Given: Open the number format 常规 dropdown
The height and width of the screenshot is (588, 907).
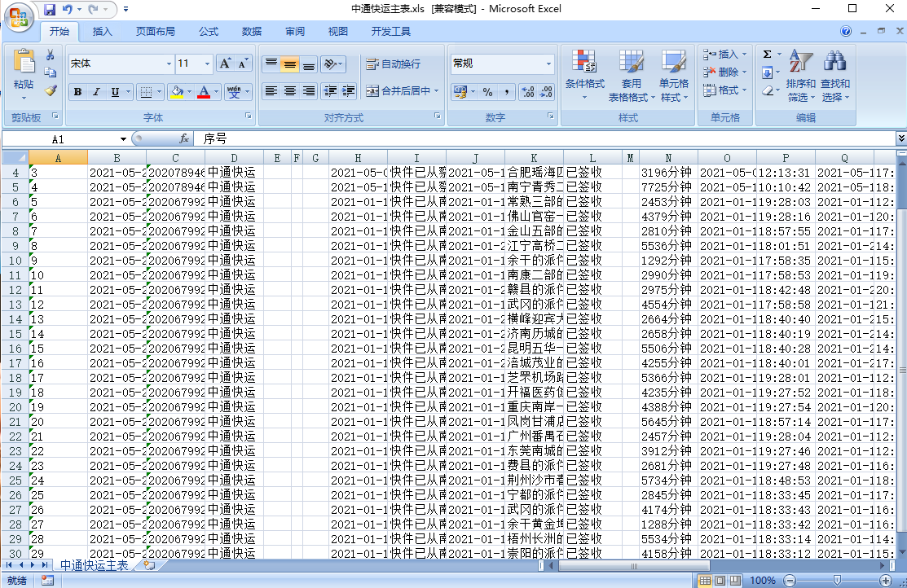Looking at the screenshot, I should click(548, 64).
